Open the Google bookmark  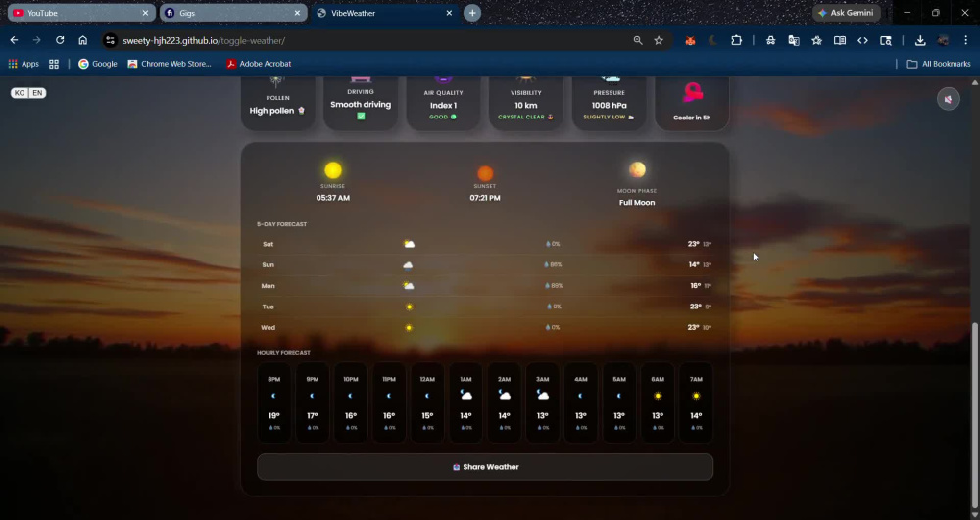tap(97, 64)
